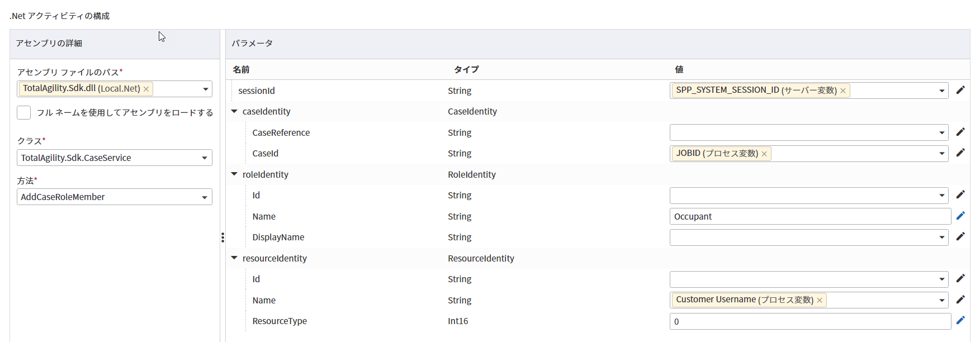Image resolution: width=980 pixels, height=342 pixels.
Task: Click the pencil icon beside Customer Username value
Action: pos(960,300)
